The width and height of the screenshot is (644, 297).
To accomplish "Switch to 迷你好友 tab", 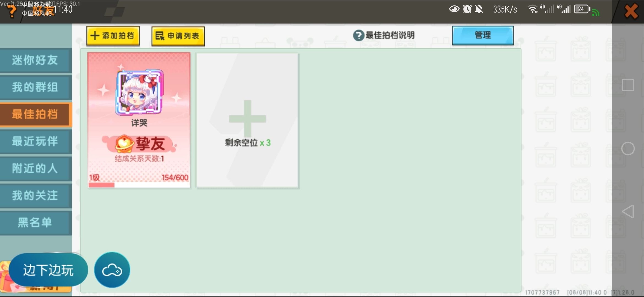I will (x=35, y=60).
